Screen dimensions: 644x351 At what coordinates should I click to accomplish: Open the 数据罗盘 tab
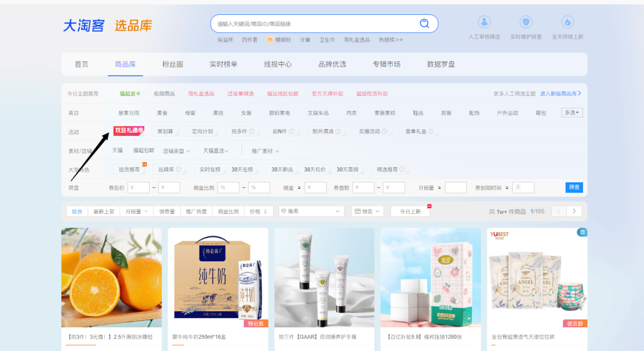pyautogui.click(x=441, y=64)
